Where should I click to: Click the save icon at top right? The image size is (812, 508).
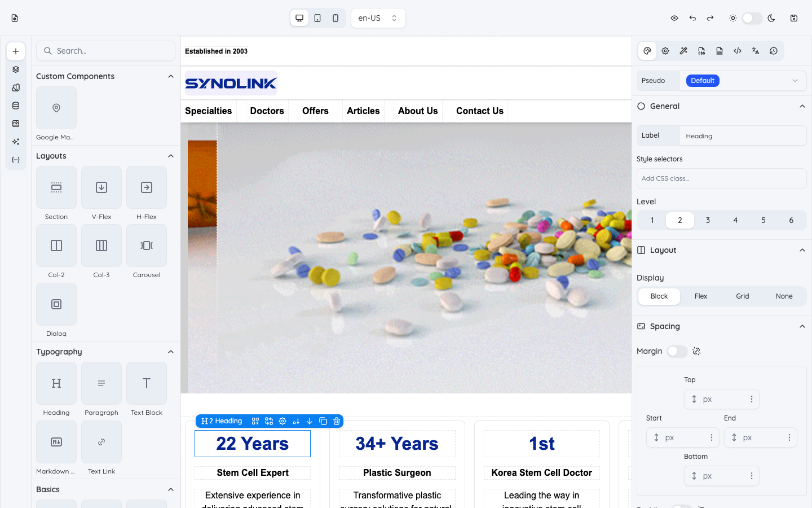(x=794, y=18)
